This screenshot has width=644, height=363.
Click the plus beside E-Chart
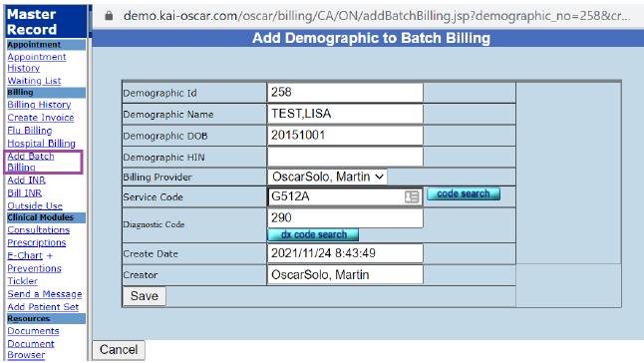tap(50, 256)
